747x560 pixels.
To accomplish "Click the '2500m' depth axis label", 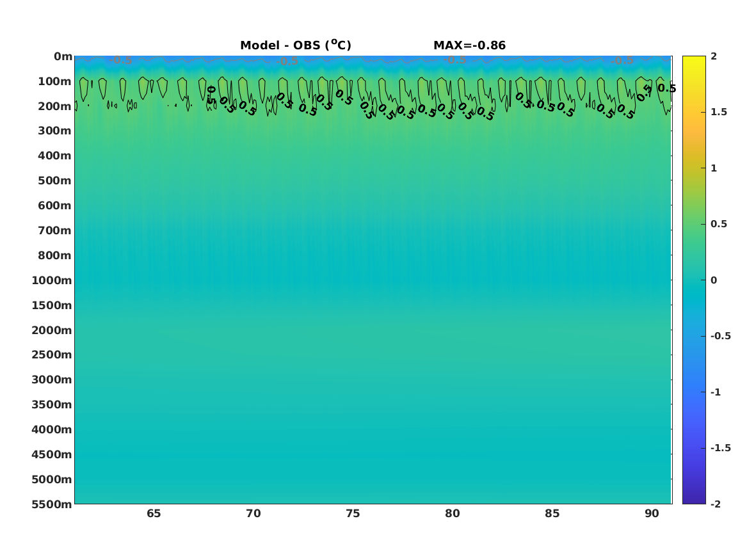I will (x=52, y=355).
